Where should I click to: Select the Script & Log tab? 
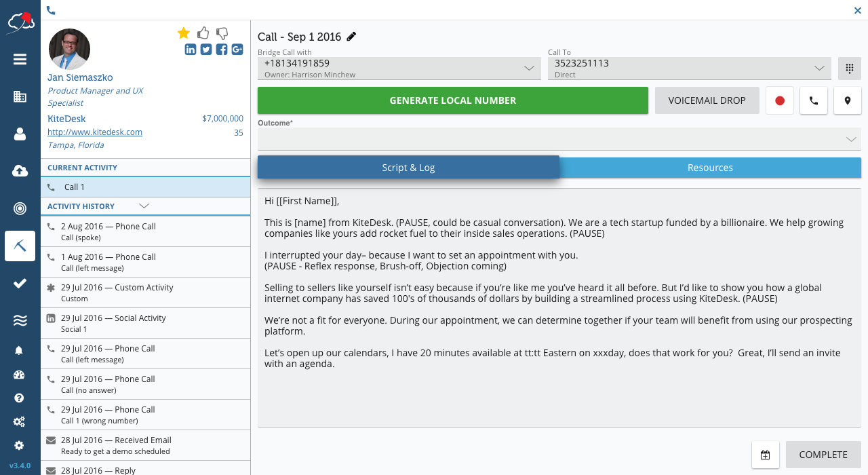[x=408, y=168]
